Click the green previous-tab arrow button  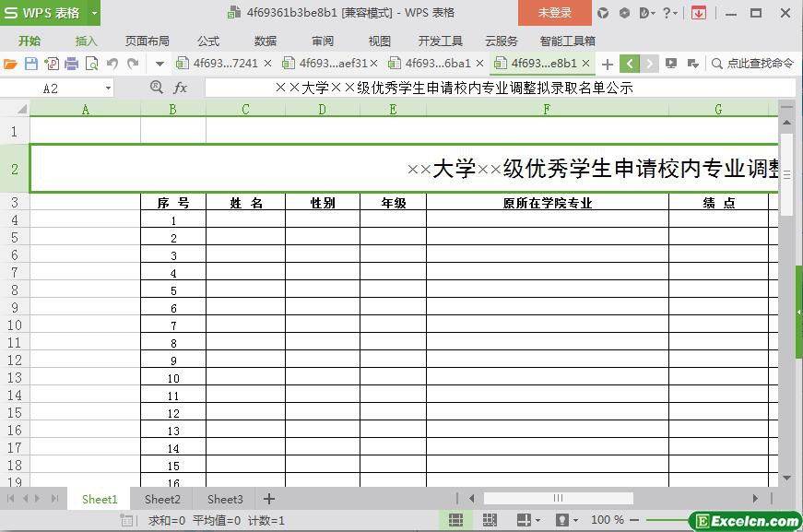pyautogui.click(x=630, y=64)
